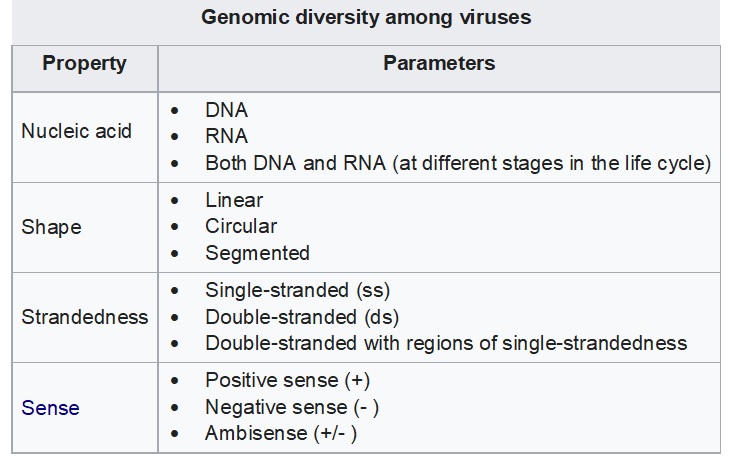Click the Segmented list item
Screen dimensions: 744x474
click(257, 253)
